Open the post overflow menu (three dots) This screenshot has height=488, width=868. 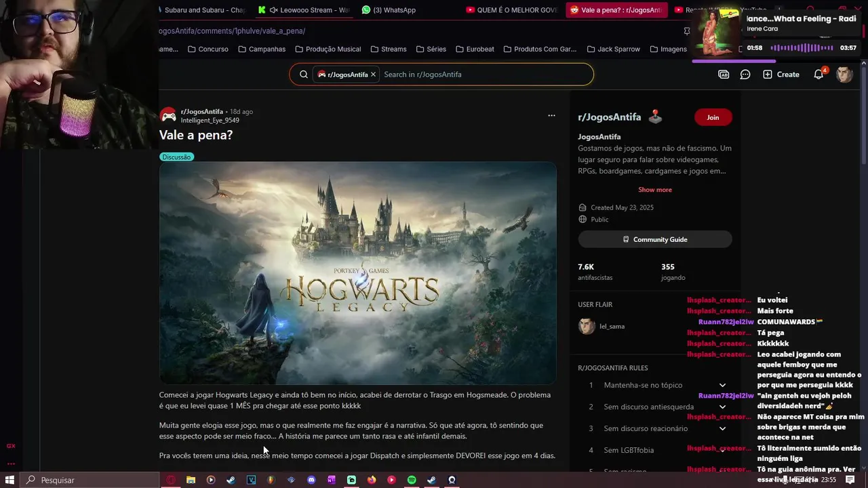551,116
